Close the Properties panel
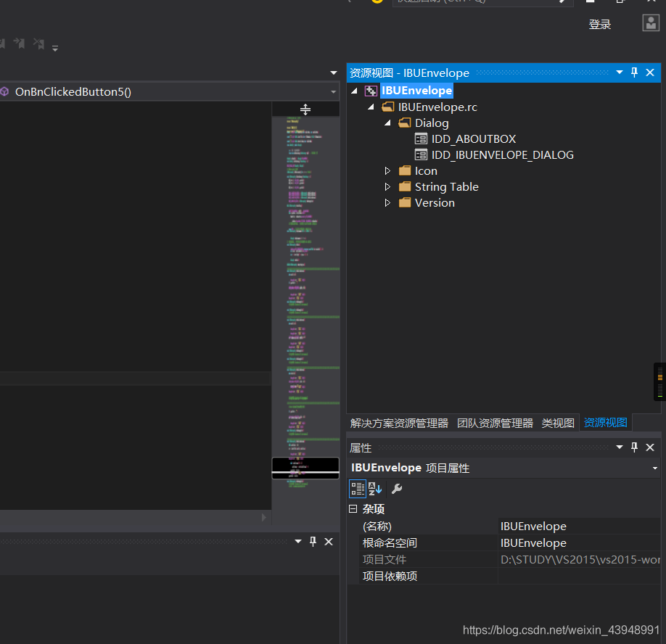Viewport: 666px width, 644px height. pyautogui.click(x=650, y=447)
